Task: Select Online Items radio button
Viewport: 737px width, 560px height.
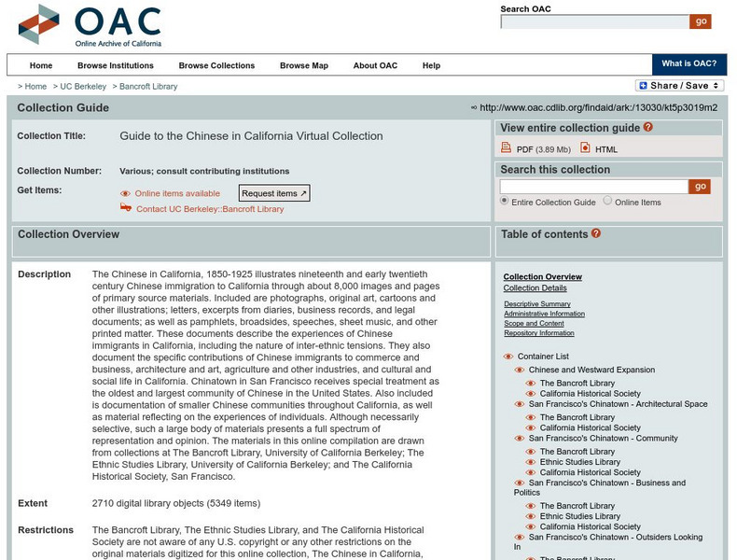Action: pos(607,201)
